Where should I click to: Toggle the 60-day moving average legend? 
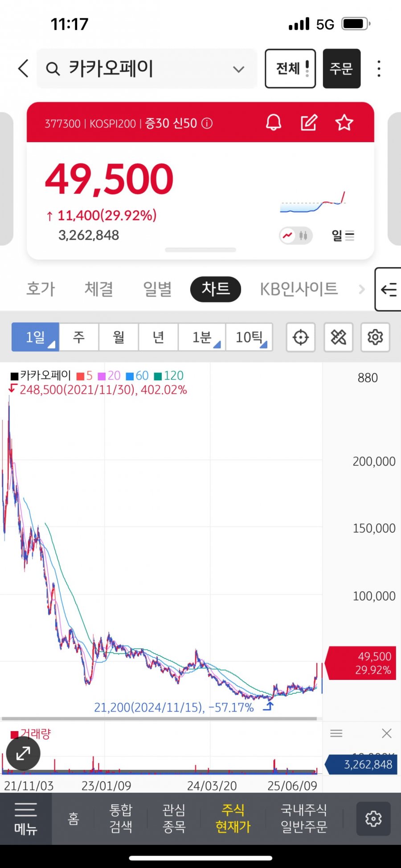[137, 376]
